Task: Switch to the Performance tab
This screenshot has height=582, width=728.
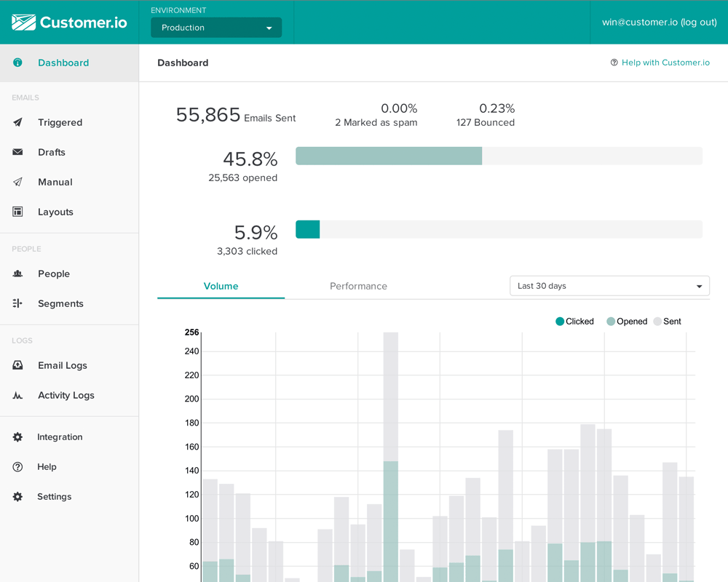Action: pyautogui.click(x=358, y=286)
